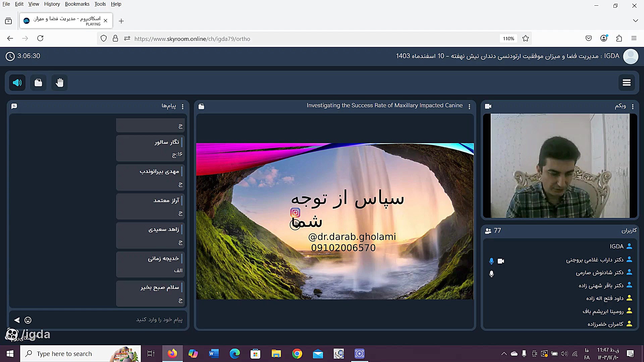Image resolution: width=644 pixels, height=362 pixels.
Task: Bookmark this page with star icon
Action: point(526,39)
